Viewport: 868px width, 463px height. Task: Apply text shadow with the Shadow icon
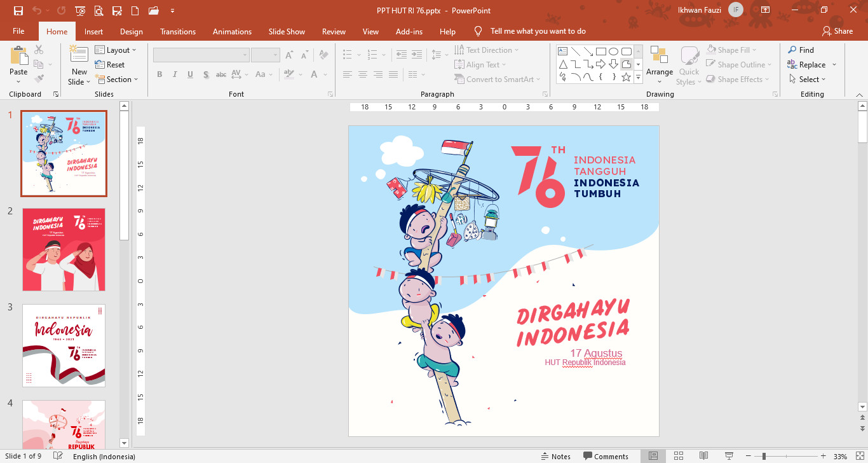pyautogui.click(x=206, y=74)
